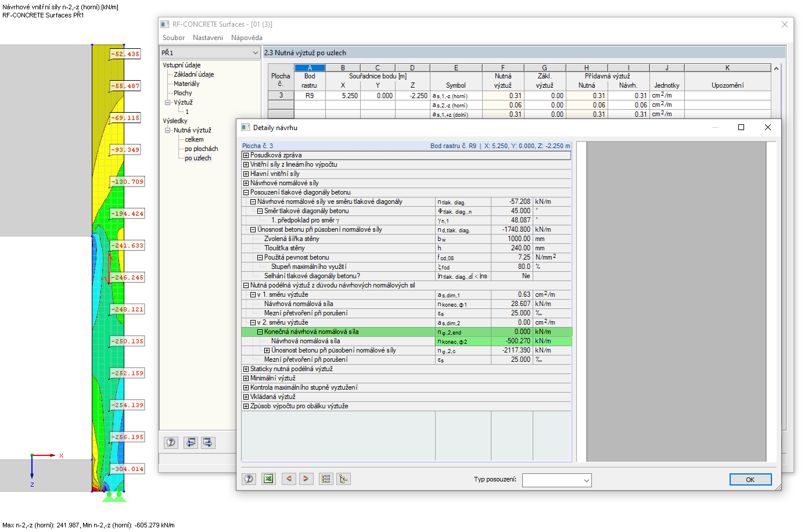Viewport: 808px width, 532px height.
Task: Click the -57.208 value cell
Action: pos(512,202)
